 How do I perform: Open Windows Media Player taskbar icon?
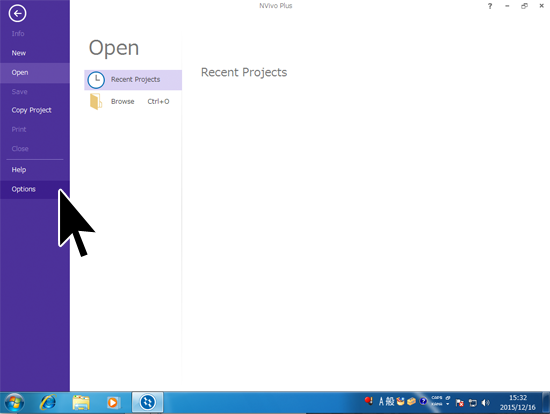click(x=113, y=402)
